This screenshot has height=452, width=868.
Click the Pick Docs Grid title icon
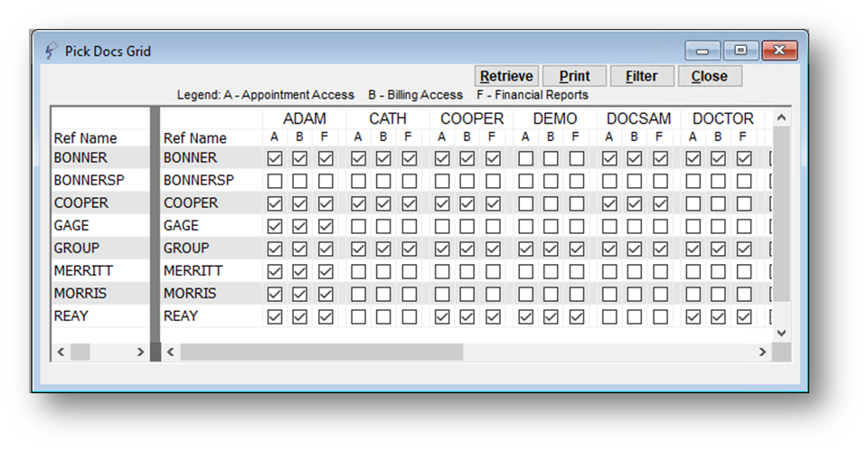pyautogui.click(x=51, y=51)
